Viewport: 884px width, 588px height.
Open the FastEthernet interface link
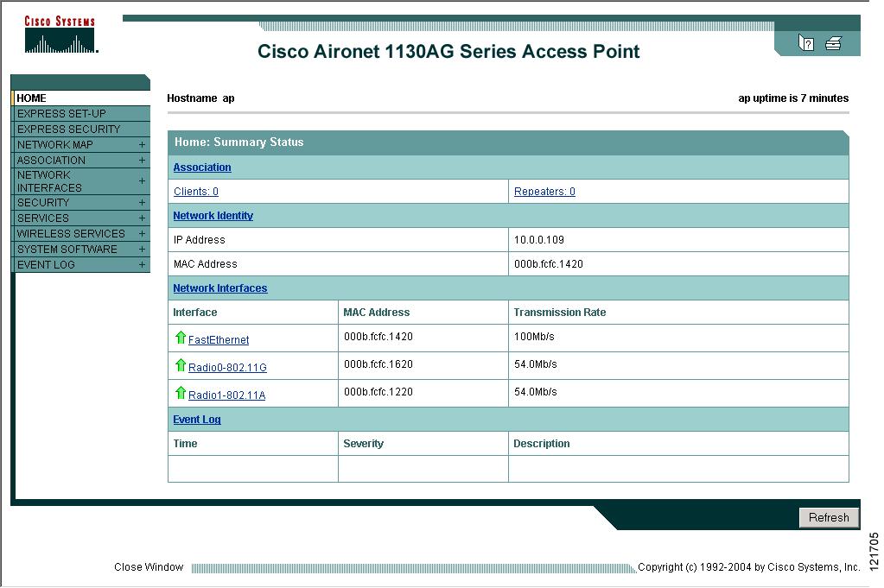click(219, 339)
